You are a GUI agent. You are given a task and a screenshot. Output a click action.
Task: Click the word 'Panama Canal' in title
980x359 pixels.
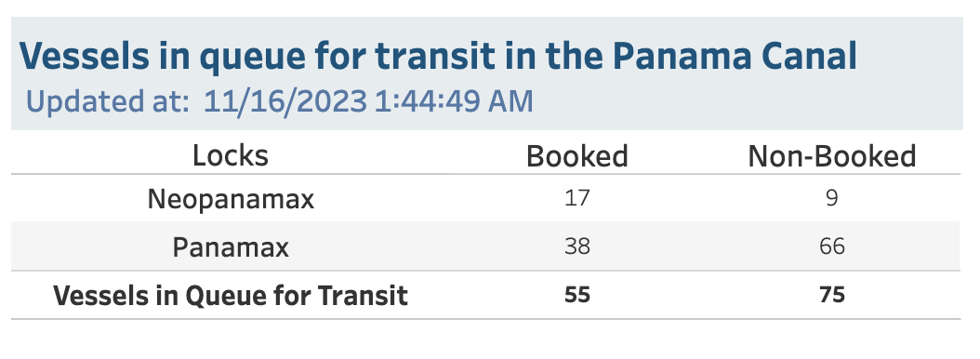[x=735, y=56]
